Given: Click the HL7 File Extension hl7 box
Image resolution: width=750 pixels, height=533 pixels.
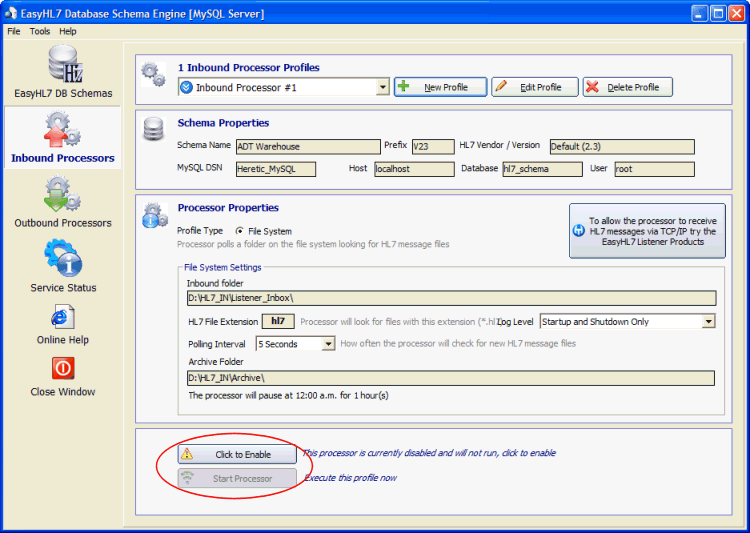Looking at the screenshot, I should pyautogui.click(x=278, y=321).
